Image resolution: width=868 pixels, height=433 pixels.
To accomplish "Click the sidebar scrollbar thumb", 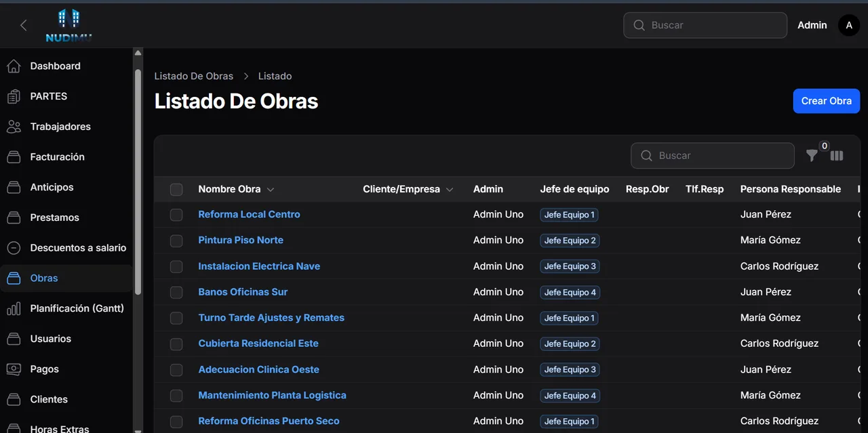I will 138,182.
